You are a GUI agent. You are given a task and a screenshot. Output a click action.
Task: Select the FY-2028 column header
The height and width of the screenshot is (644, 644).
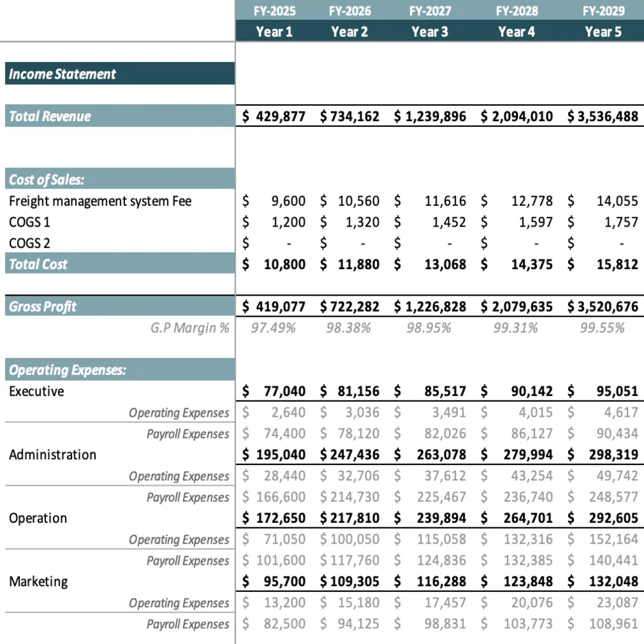point(516,11)
